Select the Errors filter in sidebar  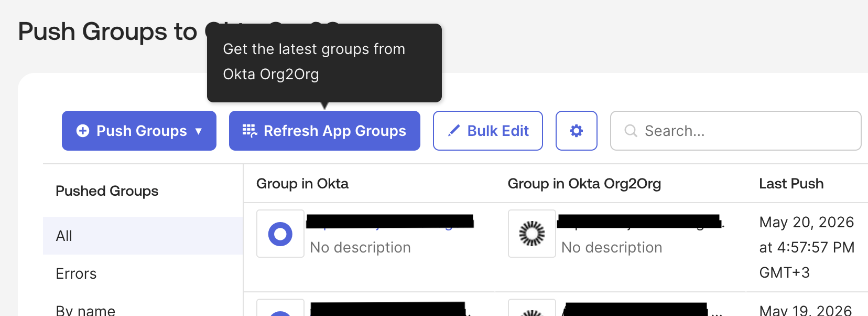click(76, 273)
